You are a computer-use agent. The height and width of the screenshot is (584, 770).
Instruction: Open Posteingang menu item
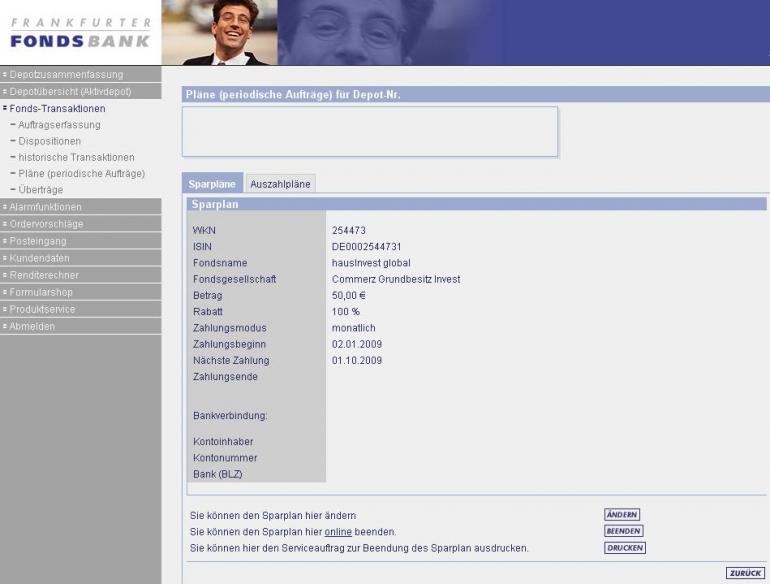click(81, 241)
